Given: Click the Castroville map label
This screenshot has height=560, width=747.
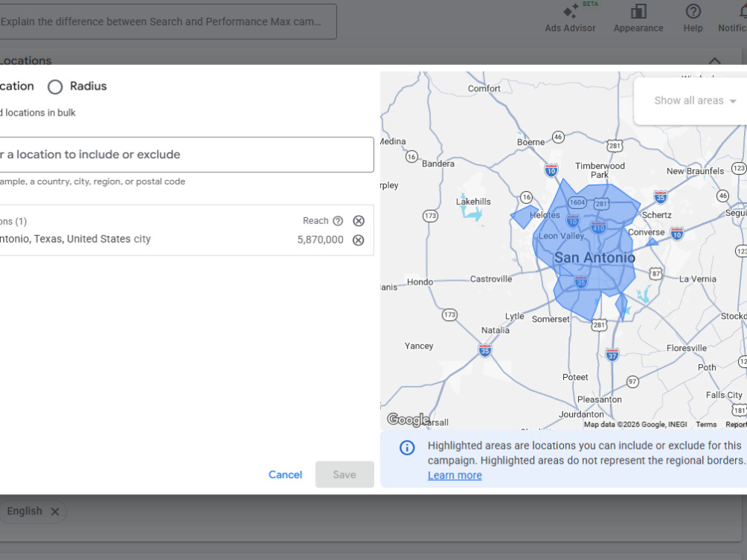Looking at the screenshot, I should tap(491, 279).
